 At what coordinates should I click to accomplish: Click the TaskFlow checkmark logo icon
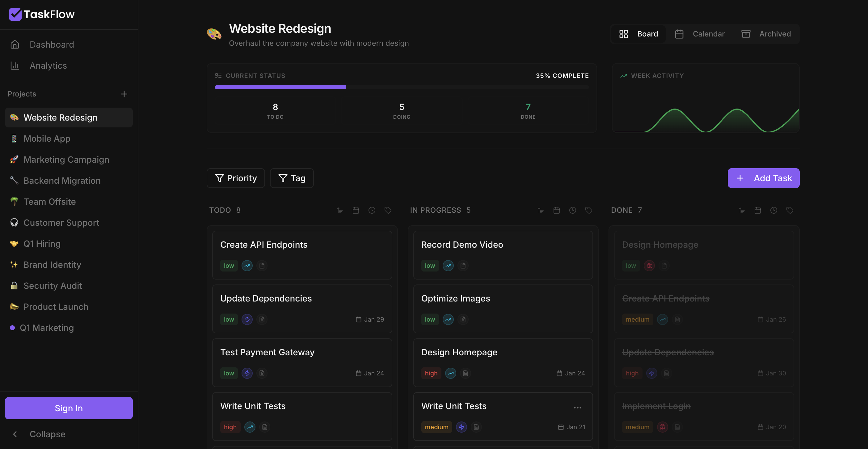pyautogui.click(x=15, y=14)
